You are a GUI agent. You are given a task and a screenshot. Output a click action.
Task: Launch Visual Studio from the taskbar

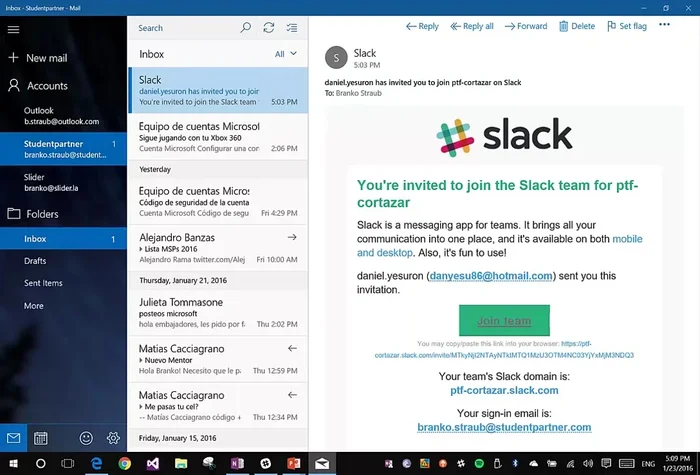click(x=152, y=464)
